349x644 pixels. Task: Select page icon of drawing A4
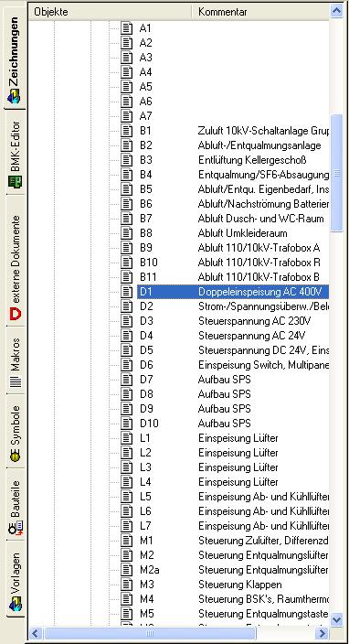(127, 72)
